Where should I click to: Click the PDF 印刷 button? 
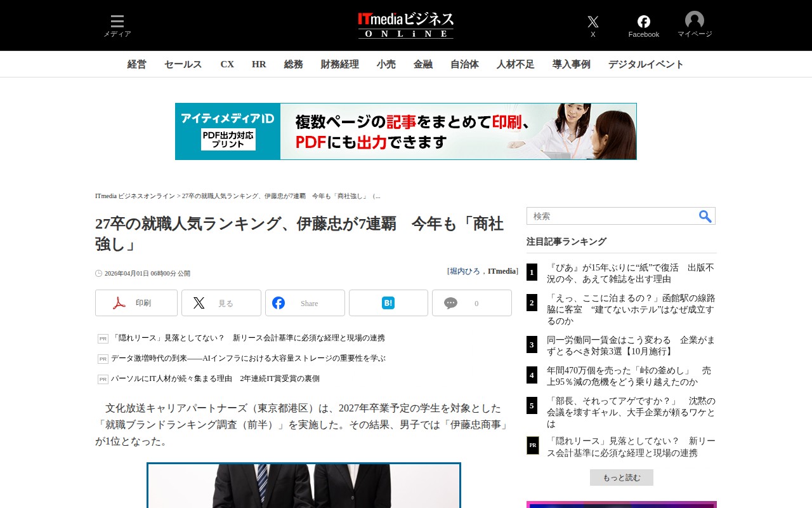(136, 303)
